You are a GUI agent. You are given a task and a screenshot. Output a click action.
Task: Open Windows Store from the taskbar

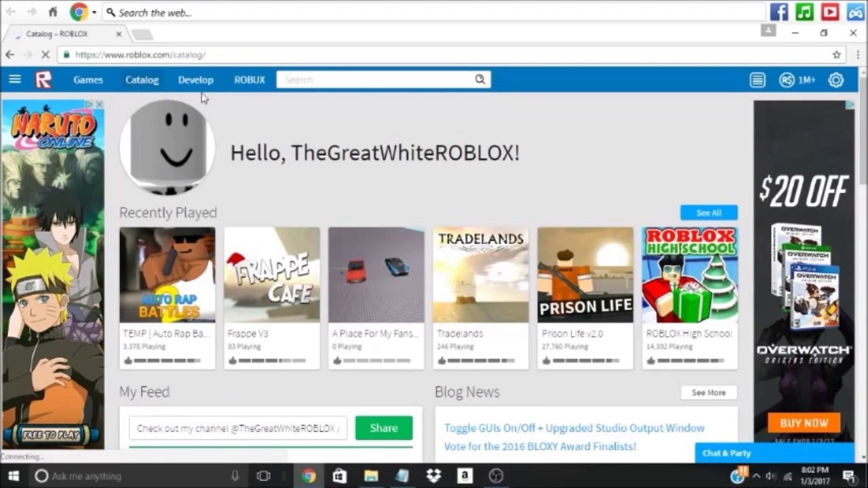pyautogui.click(x=339, y=476)
